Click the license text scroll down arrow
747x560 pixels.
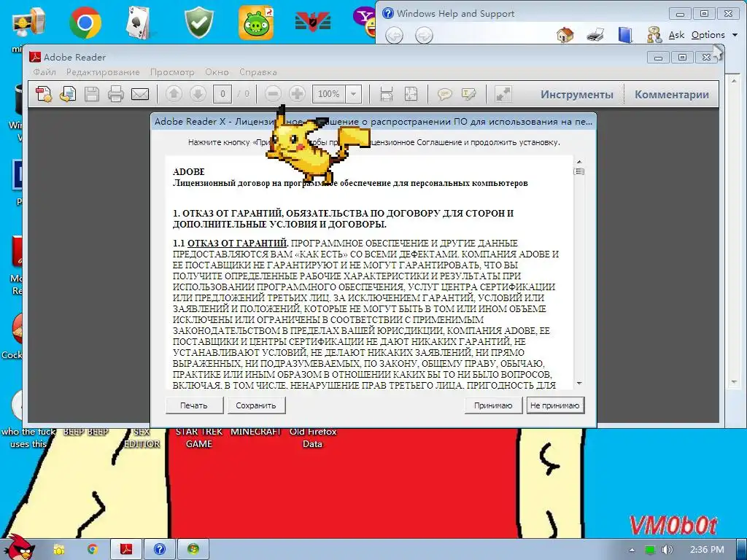tap(579, 384)
